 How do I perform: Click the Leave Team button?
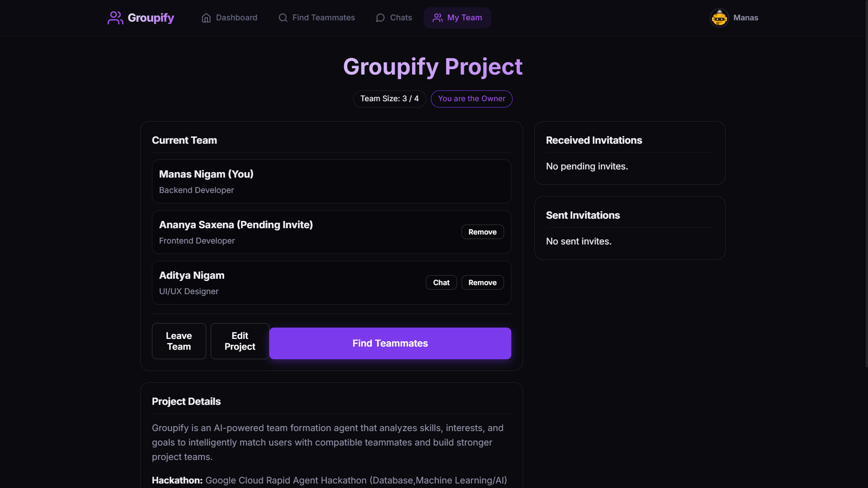click(179, 341)
